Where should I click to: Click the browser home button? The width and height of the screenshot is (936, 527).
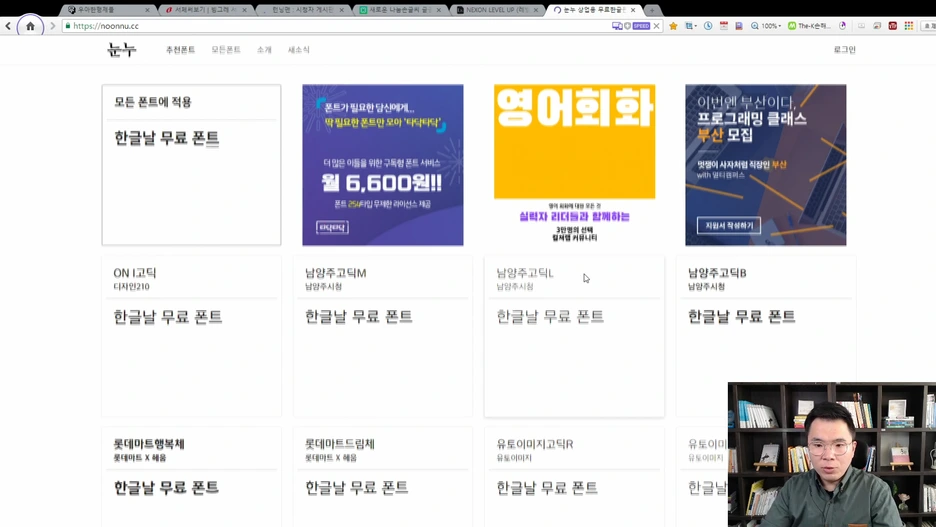pos(30,26)
